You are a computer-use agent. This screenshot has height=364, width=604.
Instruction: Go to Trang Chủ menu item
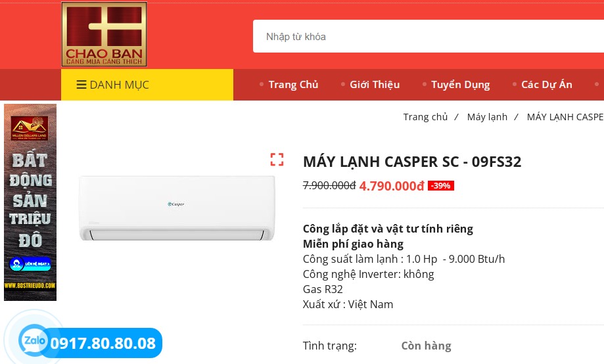[293, 84]
